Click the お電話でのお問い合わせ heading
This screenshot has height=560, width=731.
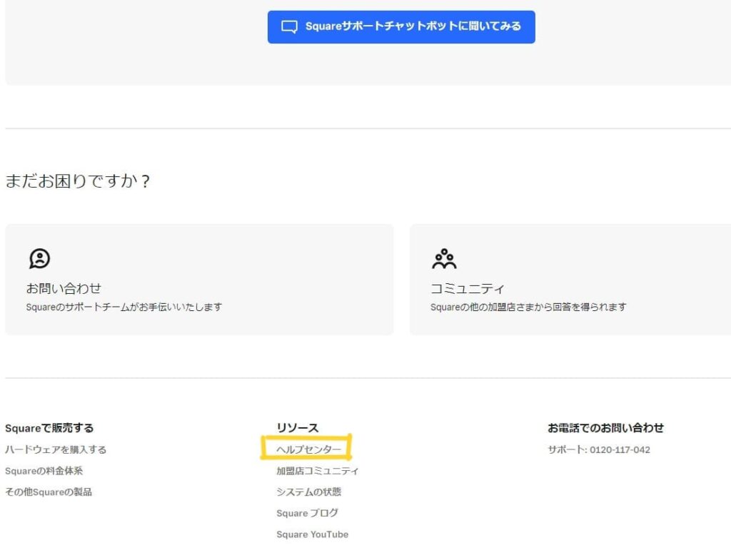click(x=605, y=427)
